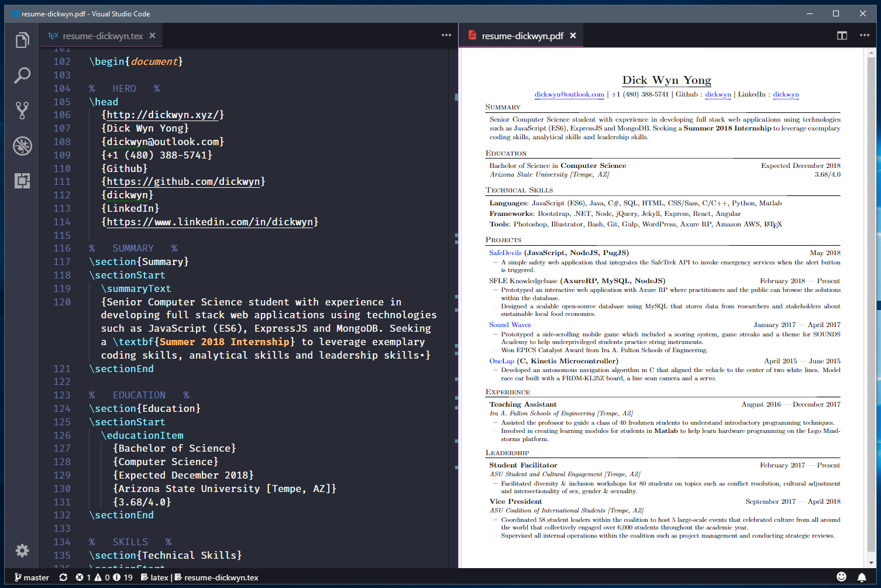Viewport: 881px width, 588px height.
Task: Click the warning count 0 indicator
Action: point(102,577)
